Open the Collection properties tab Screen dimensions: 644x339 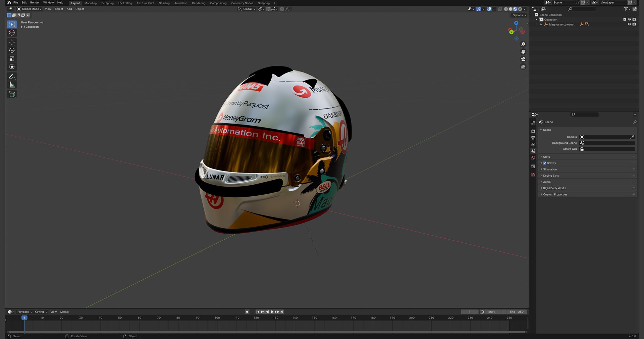tap(533, 166)
